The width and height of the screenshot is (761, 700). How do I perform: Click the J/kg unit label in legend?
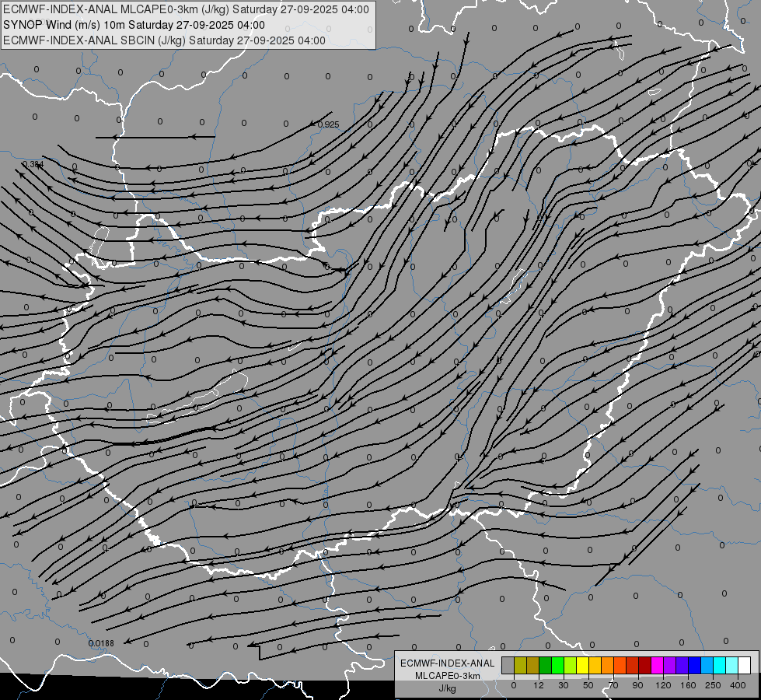point(447,688)
